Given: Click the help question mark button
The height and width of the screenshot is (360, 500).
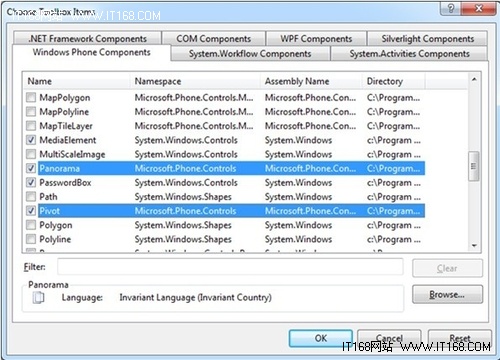Looking at the screenshot, I should (x=451, y=9).
